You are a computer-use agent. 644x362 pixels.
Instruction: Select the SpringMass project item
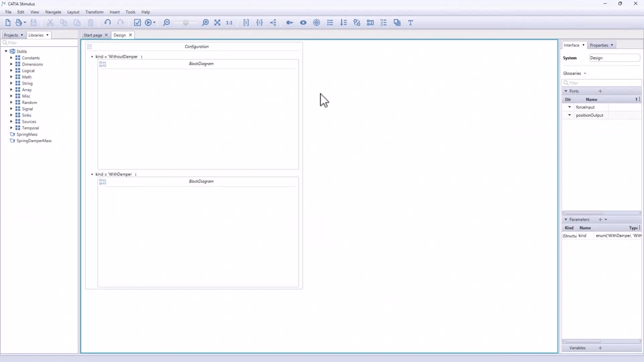tap(27, 134)
